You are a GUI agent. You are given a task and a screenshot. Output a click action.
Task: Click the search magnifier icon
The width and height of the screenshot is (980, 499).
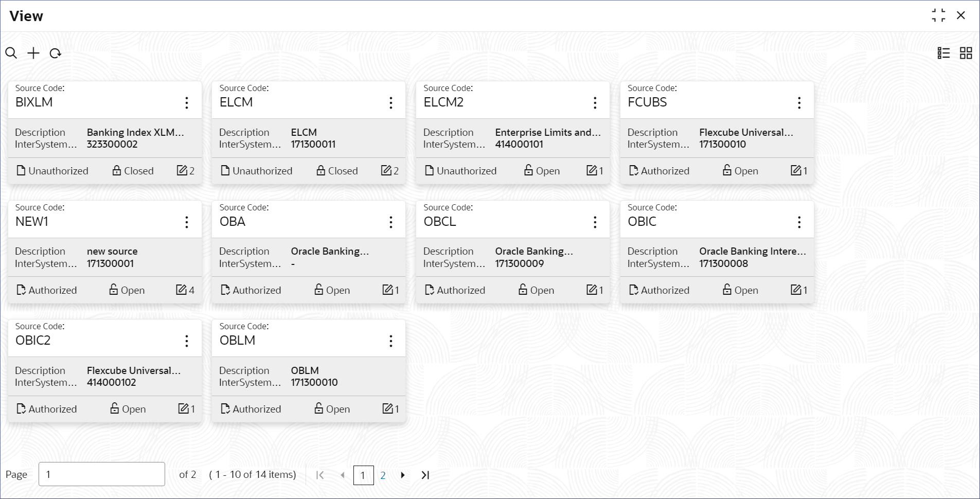click(x=11, y=53)
